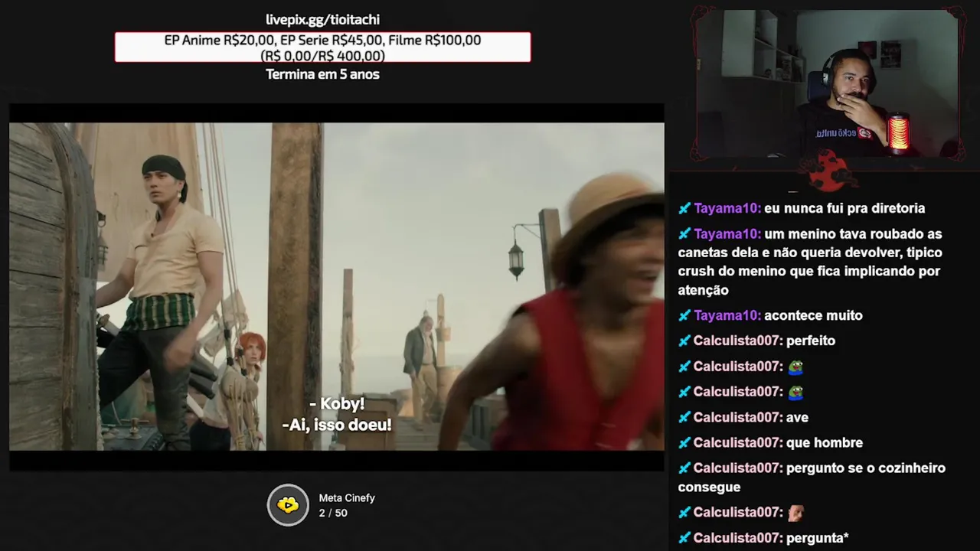Click the message 'eu nunca fui pra diretoria'
The height and width of the screenshot is (551, 980).
coord(844,208)
